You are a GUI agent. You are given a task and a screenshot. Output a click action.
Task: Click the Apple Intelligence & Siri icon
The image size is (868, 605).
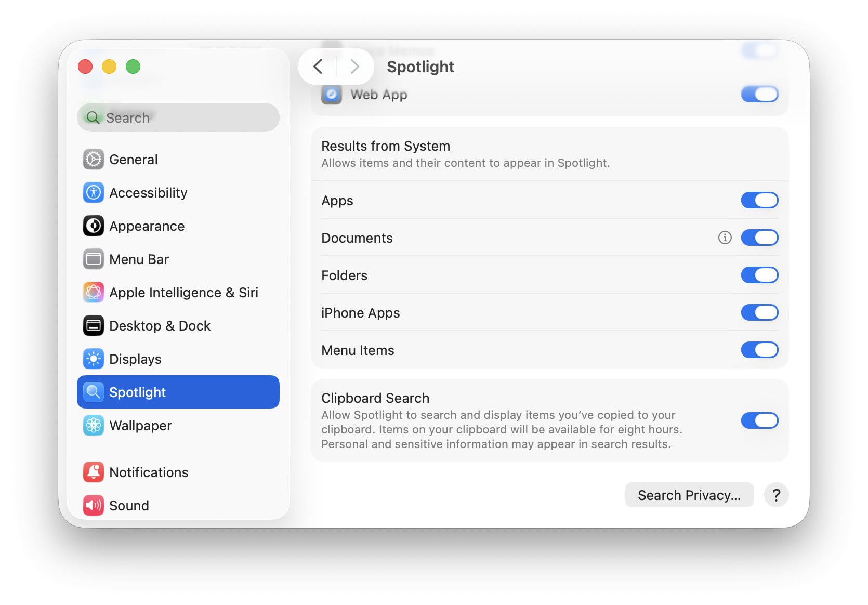pyautogui.click(x=94, y=293)
